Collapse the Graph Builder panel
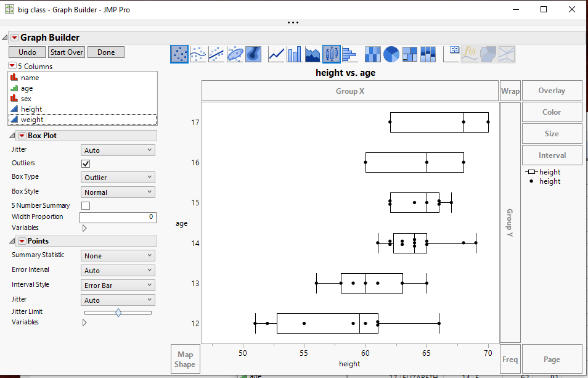The width and height of the screenshot is (588, 378). [5, 37]
